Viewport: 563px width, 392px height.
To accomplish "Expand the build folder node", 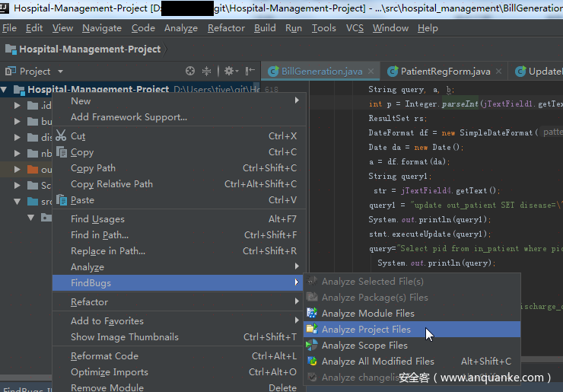I will pyautogui.click(x=17, y=121).
